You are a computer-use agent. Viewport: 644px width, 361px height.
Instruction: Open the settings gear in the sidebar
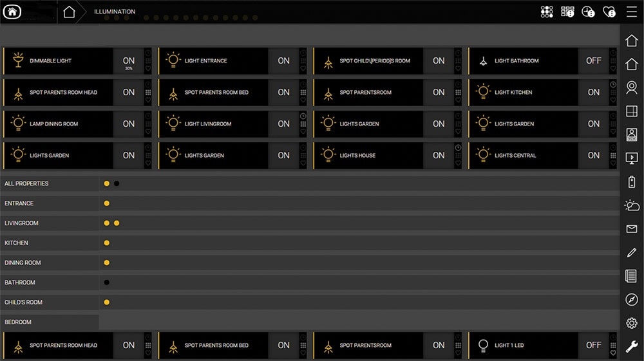coord(632,323)
